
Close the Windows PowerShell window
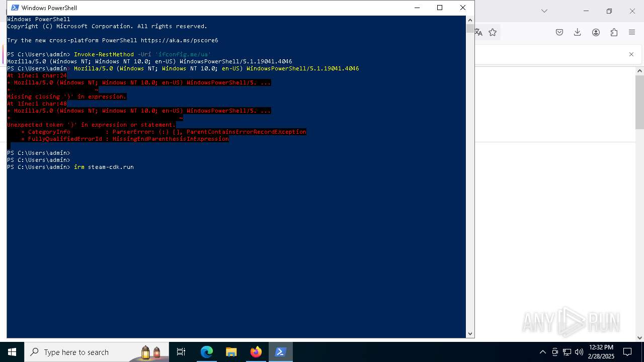click(x=463, y=8)
